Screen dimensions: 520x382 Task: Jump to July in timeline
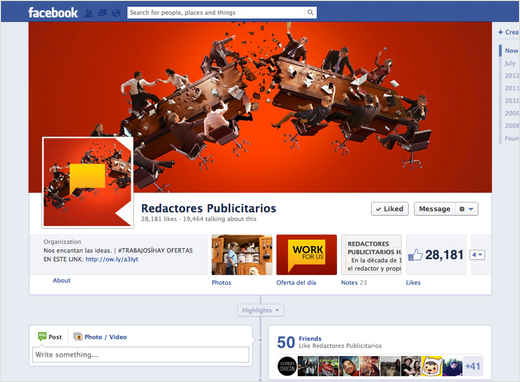click(510, 63)
